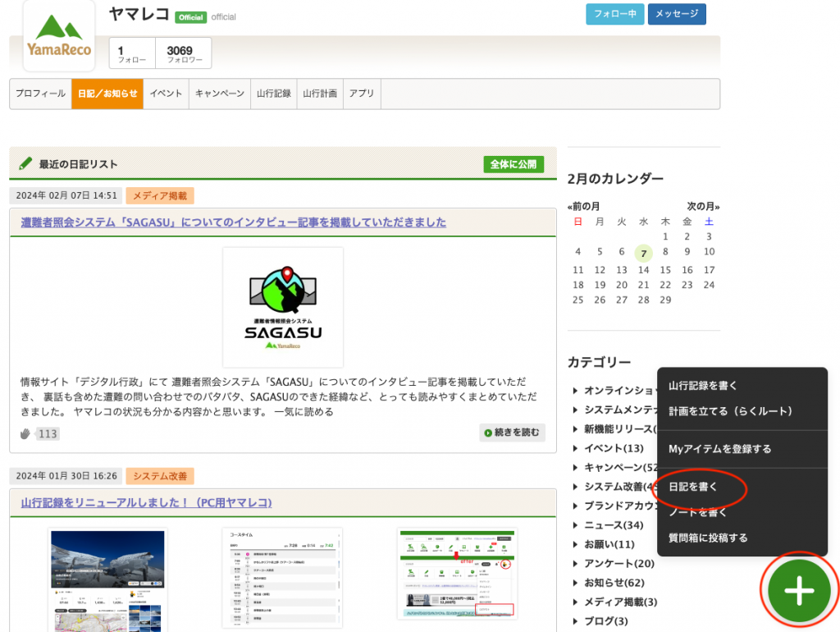Image resolution: width=840 pixels, height=632 pixels.
Task: Switch to the 山行記録 tab
Action: (x=274, y=94)
